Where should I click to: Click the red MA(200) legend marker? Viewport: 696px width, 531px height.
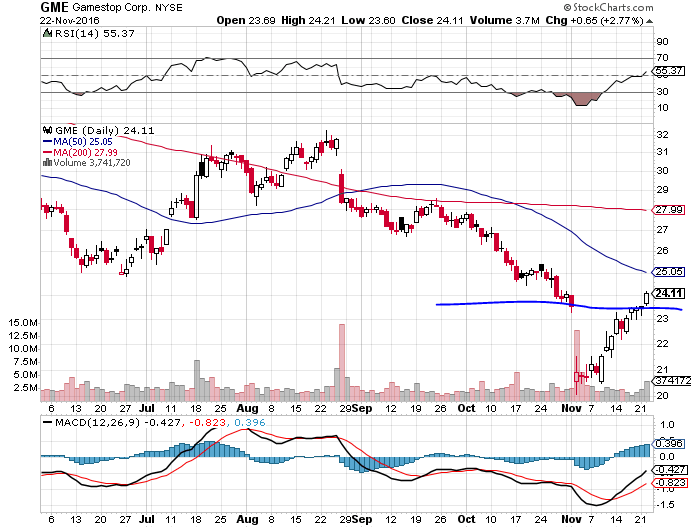tap(48, 152)
